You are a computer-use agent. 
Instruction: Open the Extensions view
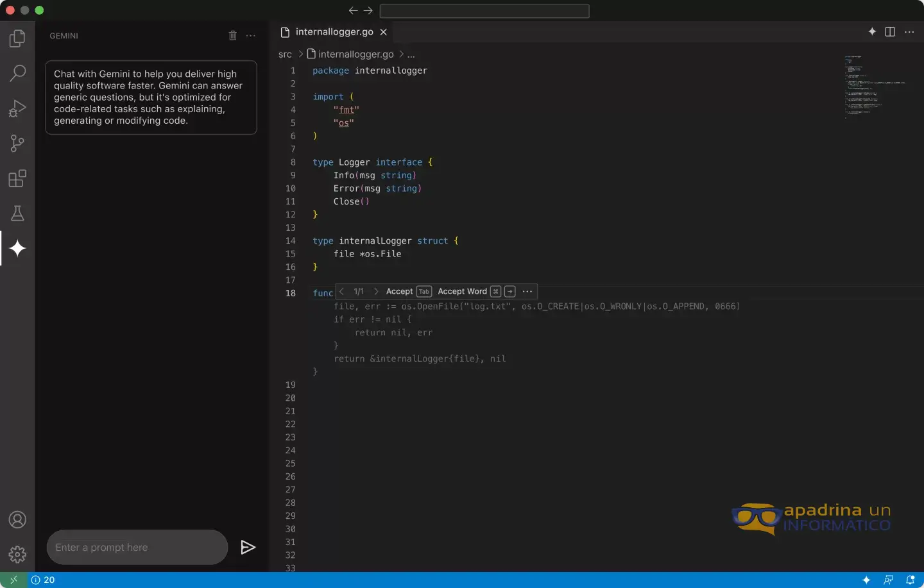[17, 178]
